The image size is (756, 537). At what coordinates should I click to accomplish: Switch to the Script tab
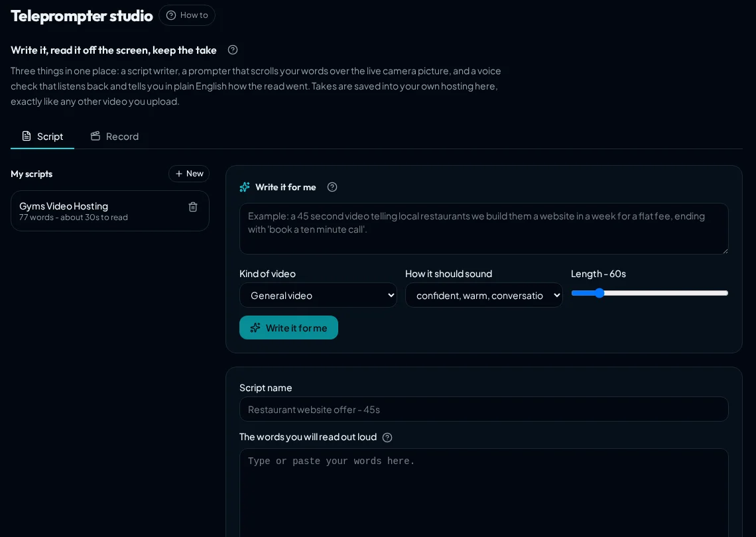tap(42, 137)
